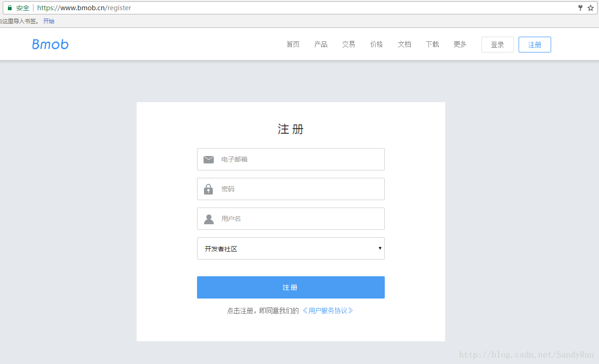599x364 pixels.
Task: Click the URL in the address bar
Action: click(84, 8)
